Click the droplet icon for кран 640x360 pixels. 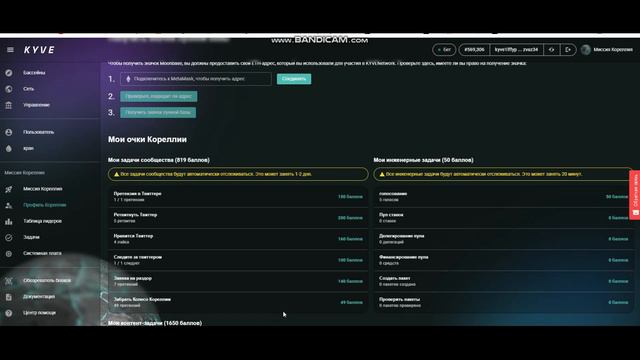pos(9,149)
